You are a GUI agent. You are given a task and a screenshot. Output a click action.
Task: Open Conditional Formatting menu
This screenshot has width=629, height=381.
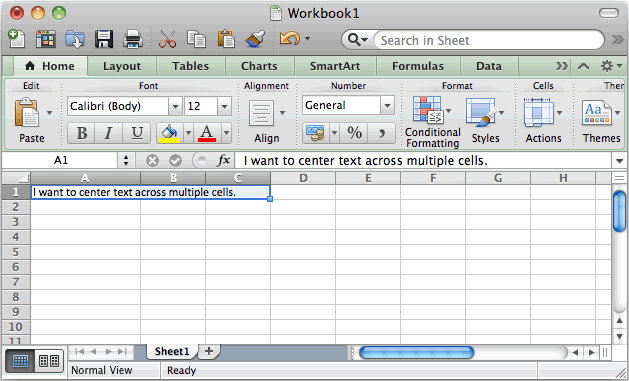[432, 122]
